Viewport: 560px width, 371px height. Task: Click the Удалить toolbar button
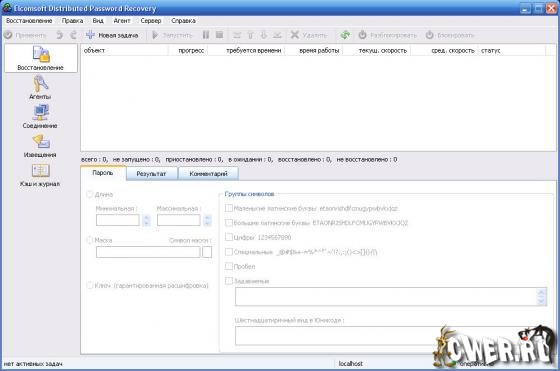click(309, 35)
